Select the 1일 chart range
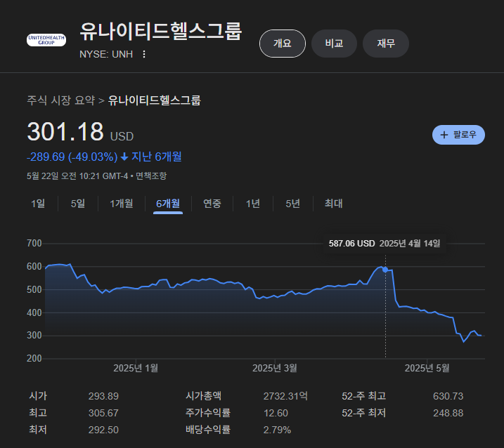 [38, 204]
